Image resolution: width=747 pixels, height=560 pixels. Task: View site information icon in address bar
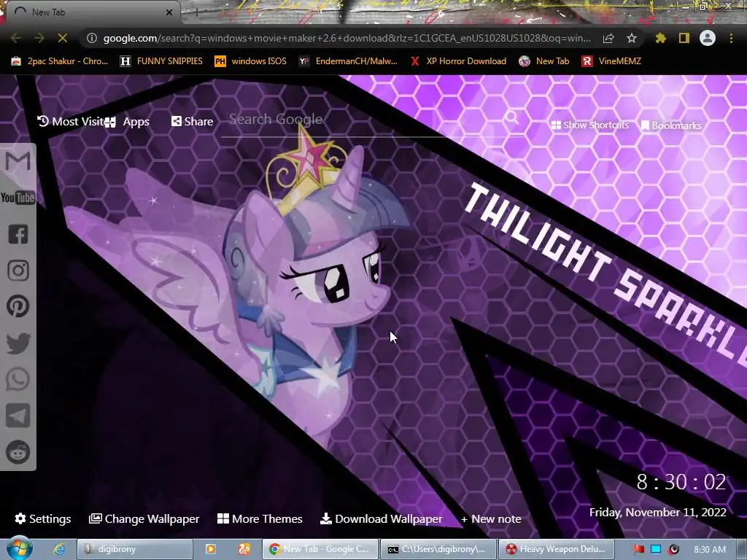[x=91, y=38]
